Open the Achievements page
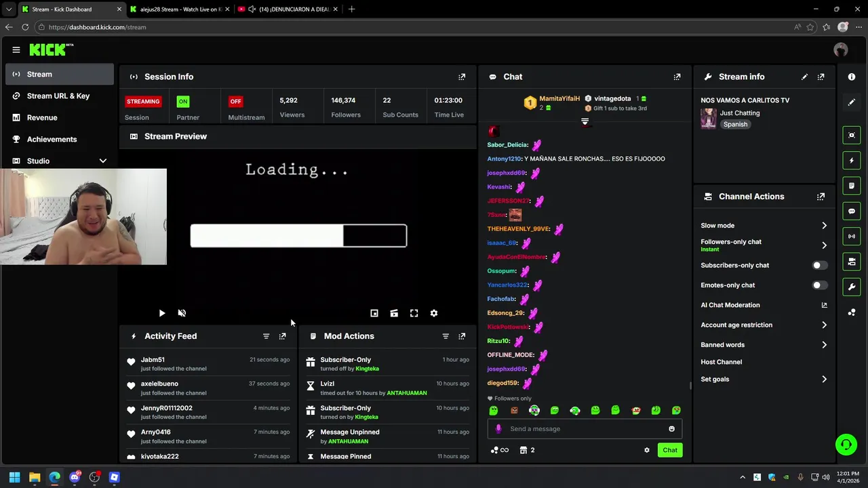 tap(60, 140)
